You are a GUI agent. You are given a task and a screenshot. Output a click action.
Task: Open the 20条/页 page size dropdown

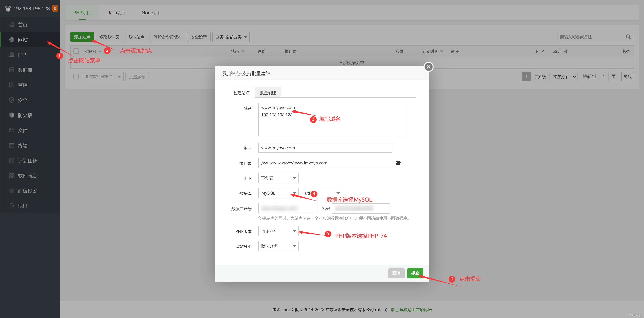point(564,77)
